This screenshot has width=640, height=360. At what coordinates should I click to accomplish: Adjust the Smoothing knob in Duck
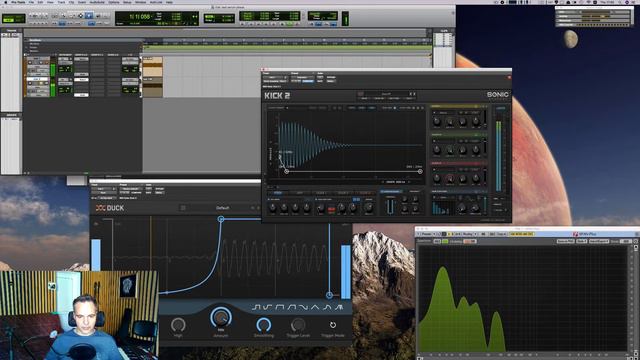point(264,325)
